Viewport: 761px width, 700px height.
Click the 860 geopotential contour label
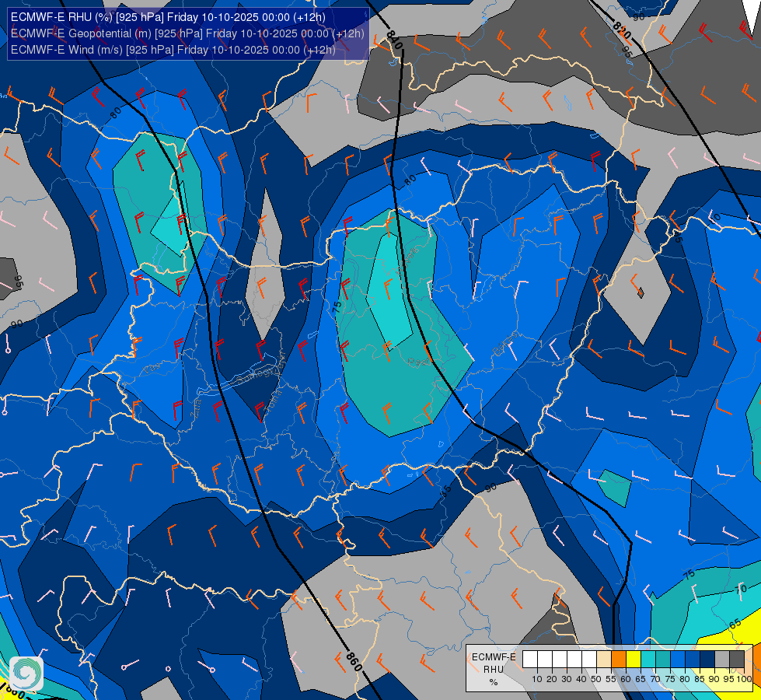pos(354,662)
